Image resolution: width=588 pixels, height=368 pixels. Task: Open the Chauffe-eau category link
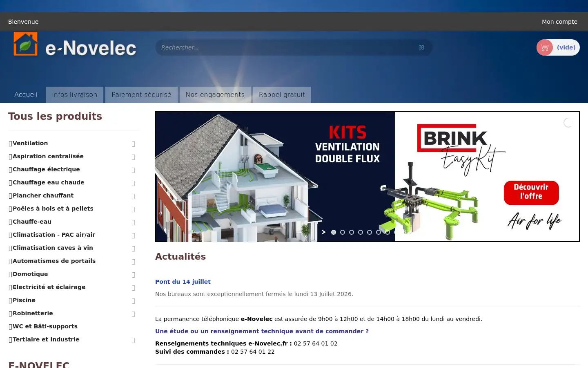tap(32, 222)
